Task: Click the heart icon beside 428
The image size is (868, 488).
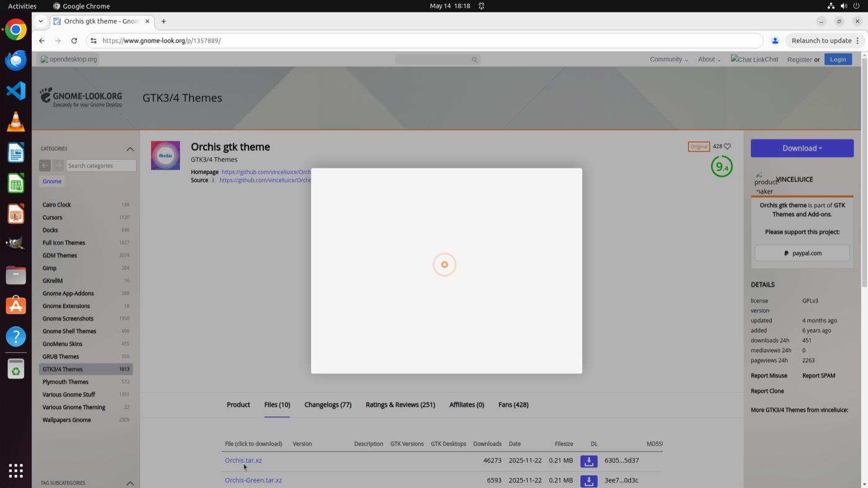Action: point(727,146)
